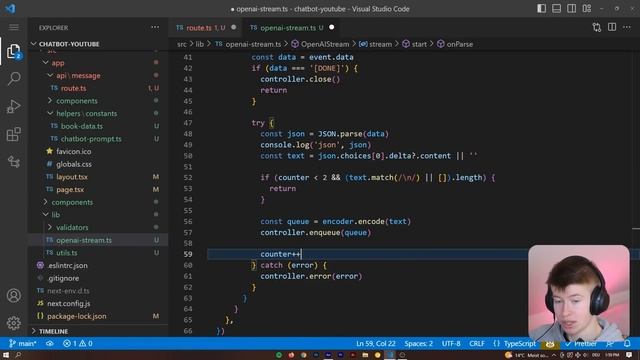This screenshot has height=360, width=640.
Task: Open the Extensions view icon
Action: tap(14, 134)
